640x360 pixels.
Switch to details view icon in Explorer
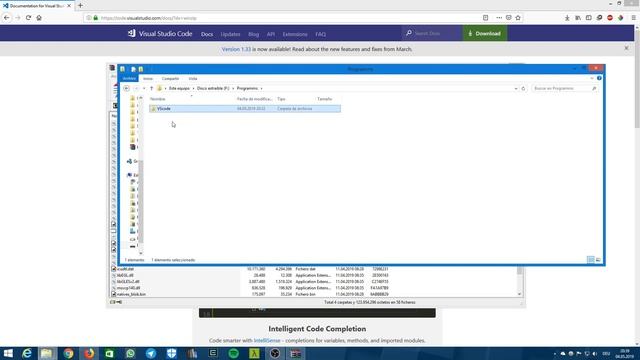(x=591, y=260)
